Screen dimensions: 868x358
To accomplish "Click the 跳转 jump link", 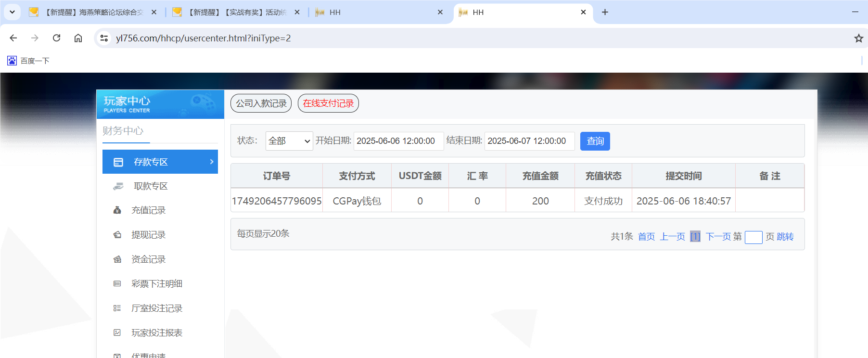I will [785, 237].
